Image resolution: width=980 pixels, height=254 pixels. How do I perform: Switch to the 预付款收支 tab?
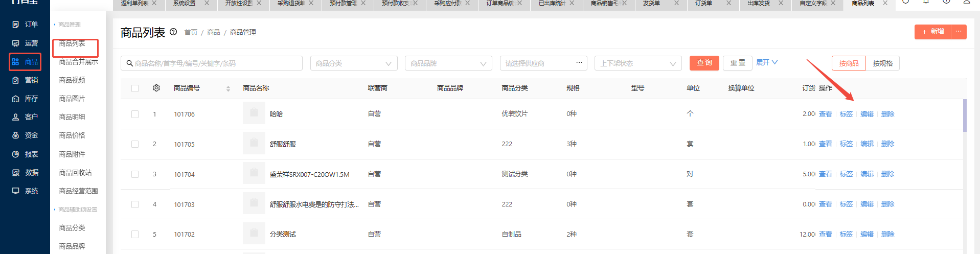(395, 3)
